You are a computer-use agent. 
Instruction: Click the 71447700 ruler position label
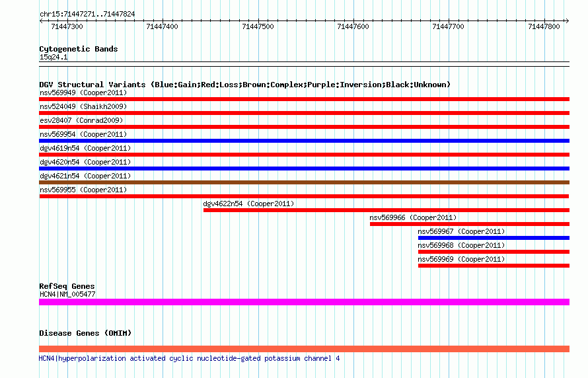pyautogui.click(x=449, y=26)
